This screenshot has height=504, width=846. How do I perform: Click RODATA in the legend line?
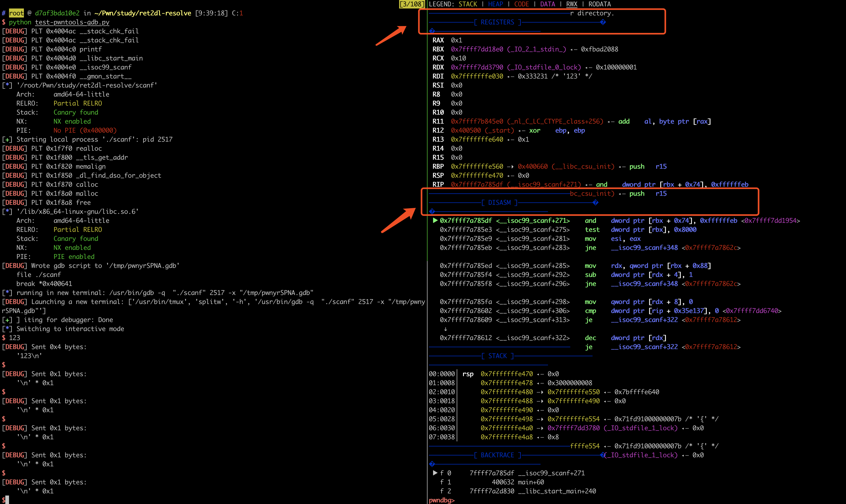pyautogui.click(x=599, y=4)
